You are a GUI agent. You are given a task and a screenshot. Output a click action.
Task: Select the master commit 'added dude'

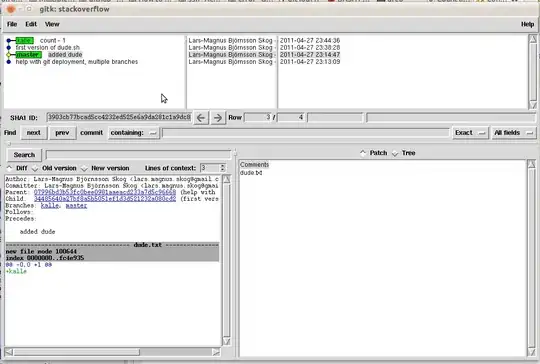tap(65, 55)
